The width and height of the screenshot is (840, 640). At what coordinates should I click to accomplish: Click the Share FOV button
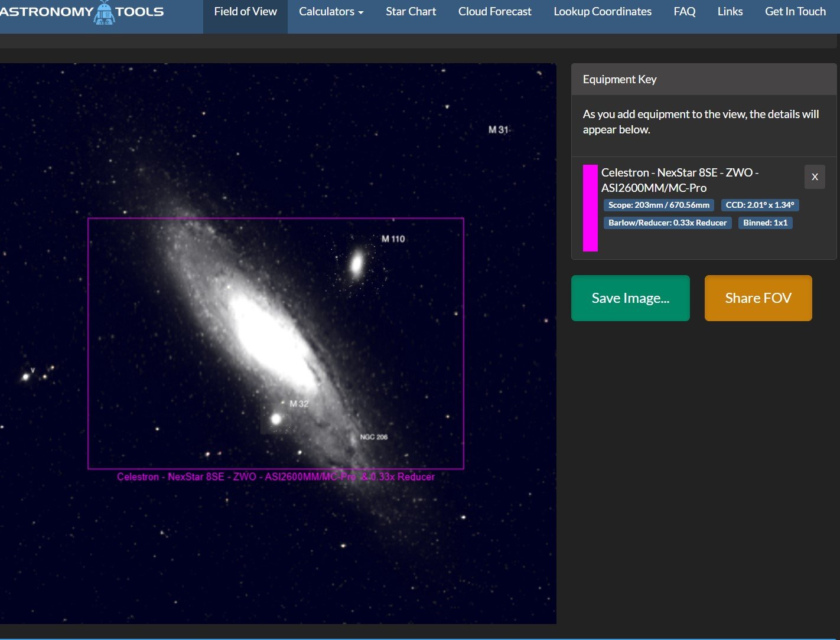[x=758, y=298]
